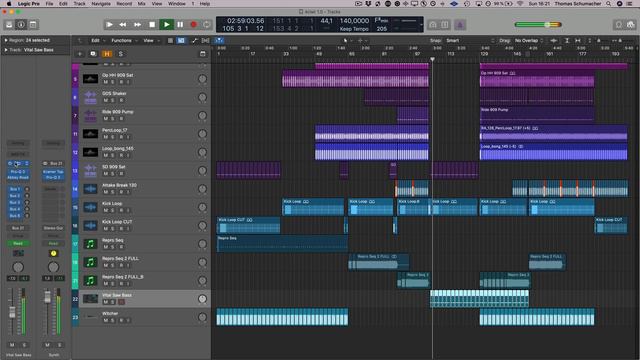The width and height of the screenshot is (640, 360).
Task: Start recording with the red Record button
Action: [193, 25]
